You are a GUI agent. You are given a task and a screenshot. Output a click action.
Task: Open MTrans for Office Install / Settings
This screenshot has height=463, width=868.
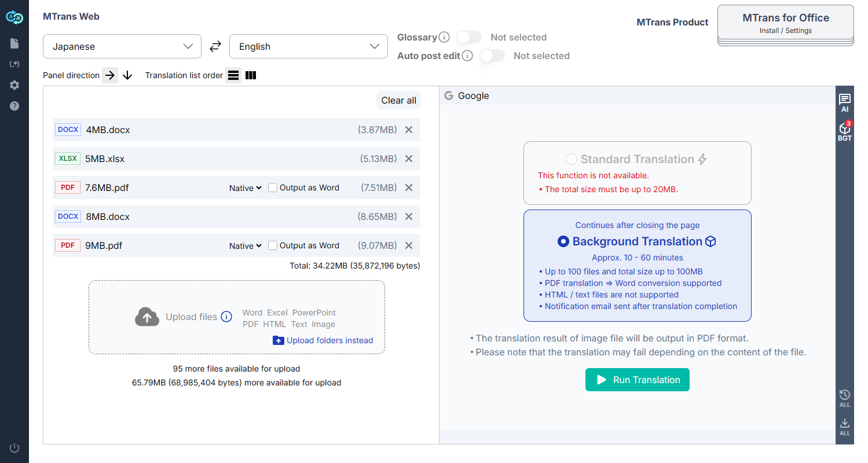786,24
